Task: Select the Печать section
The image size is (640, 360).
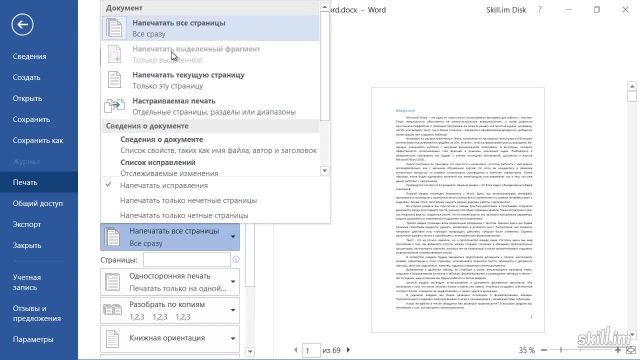Action: 39,182
